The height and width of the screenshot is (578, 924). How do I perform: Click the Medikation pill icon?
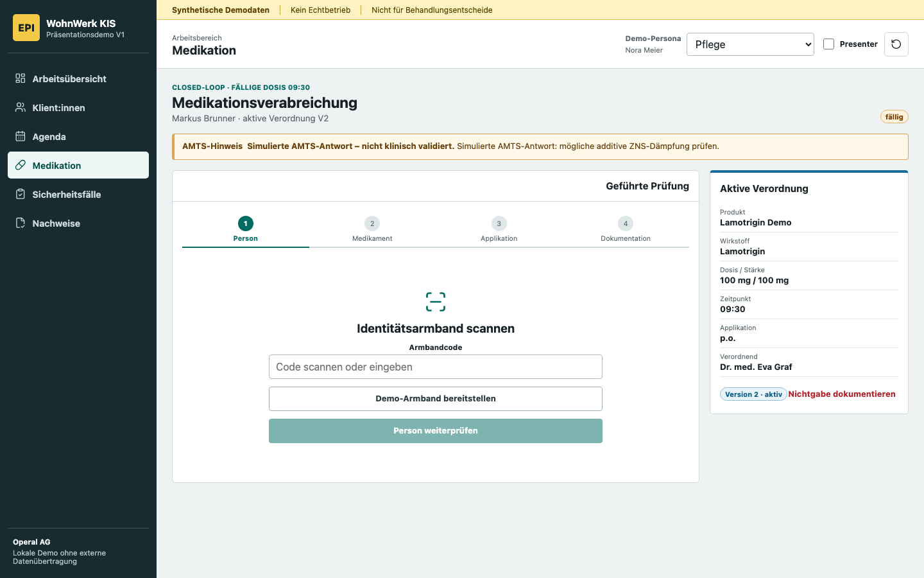click(21, 165)
